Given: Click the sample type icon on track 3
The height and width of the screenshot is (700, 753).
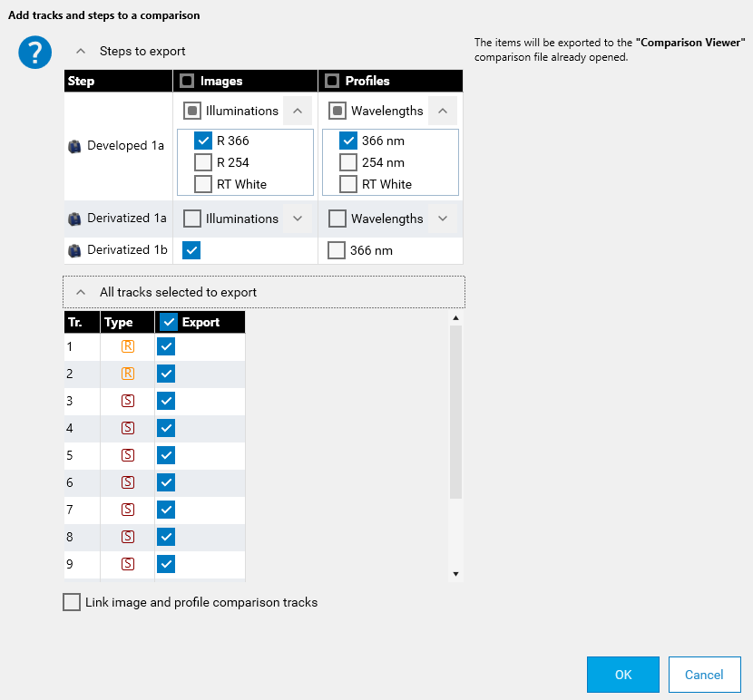Looking at the screenshot, I should [x=128, y=401].
